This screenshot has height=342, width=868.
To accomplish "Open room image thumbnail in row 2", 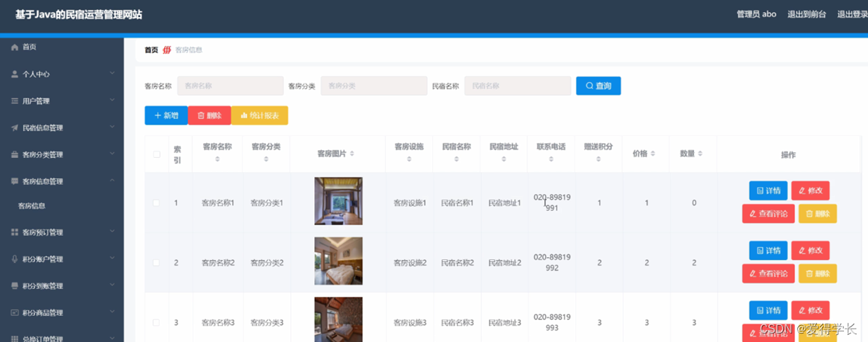I will (338, 261).
